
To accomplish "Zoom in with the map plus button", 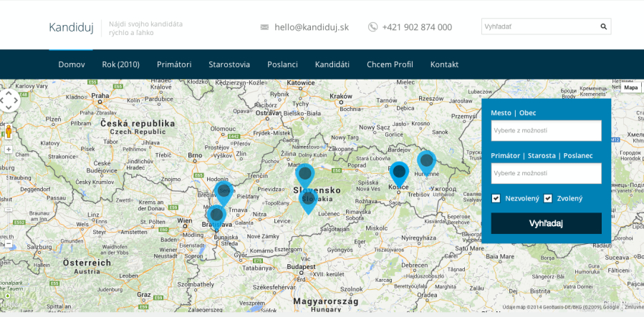I will coord(9,150).
